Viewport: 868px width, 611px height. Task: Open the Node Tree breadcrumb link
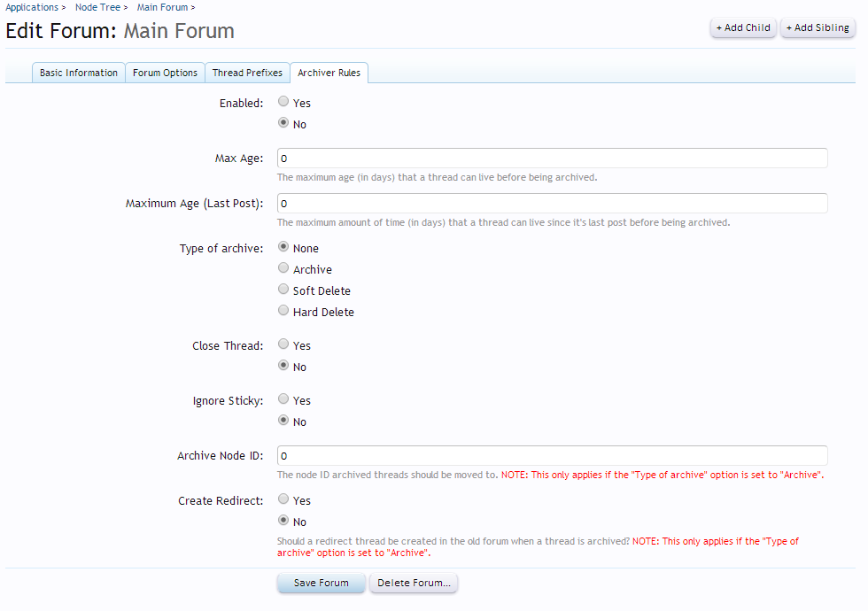coord(97,7)
